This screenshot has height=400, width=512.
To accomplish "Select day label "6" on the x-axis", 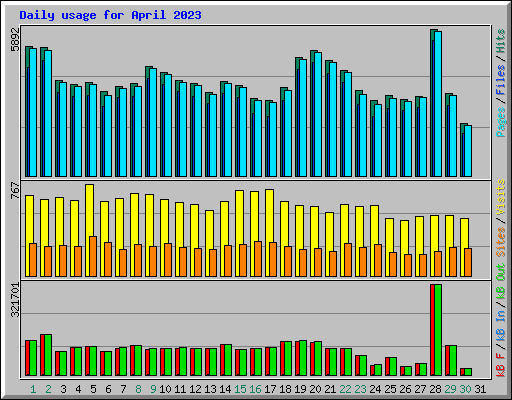I will (x=108, y=389).
